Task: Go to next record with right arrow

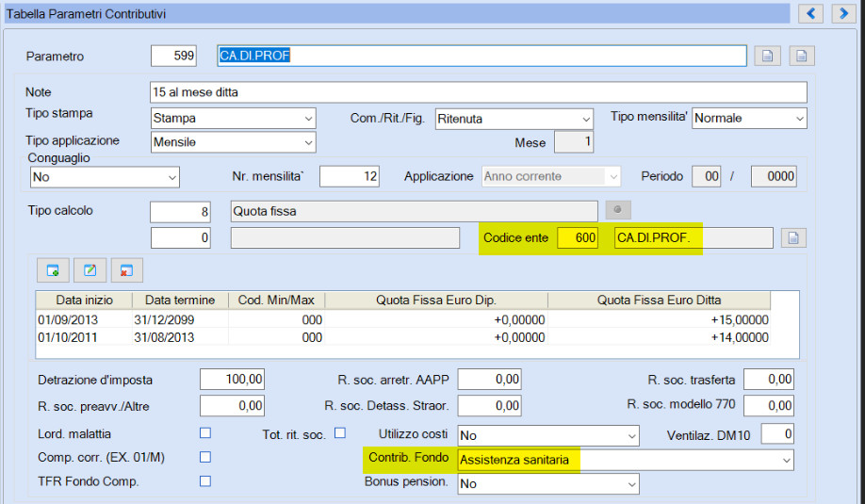Action: 843,14
